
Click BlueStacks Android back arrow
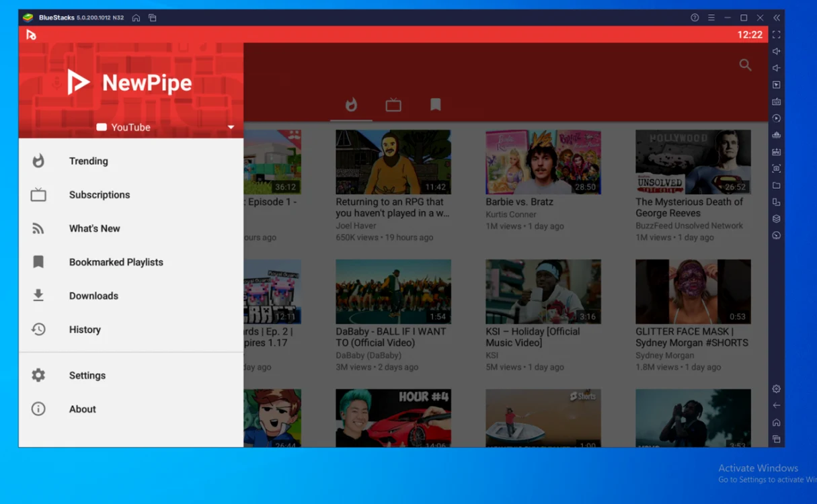pos(777,405)
